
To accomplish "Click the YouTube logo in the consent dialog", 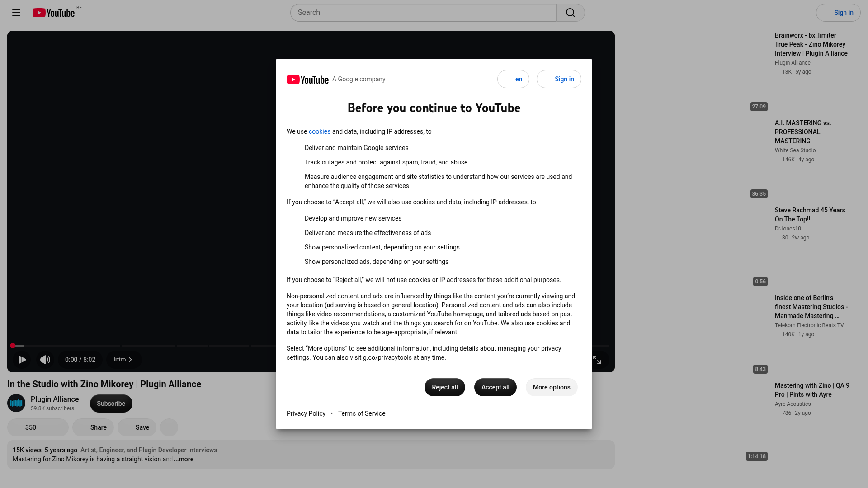I will click(307, 80).
